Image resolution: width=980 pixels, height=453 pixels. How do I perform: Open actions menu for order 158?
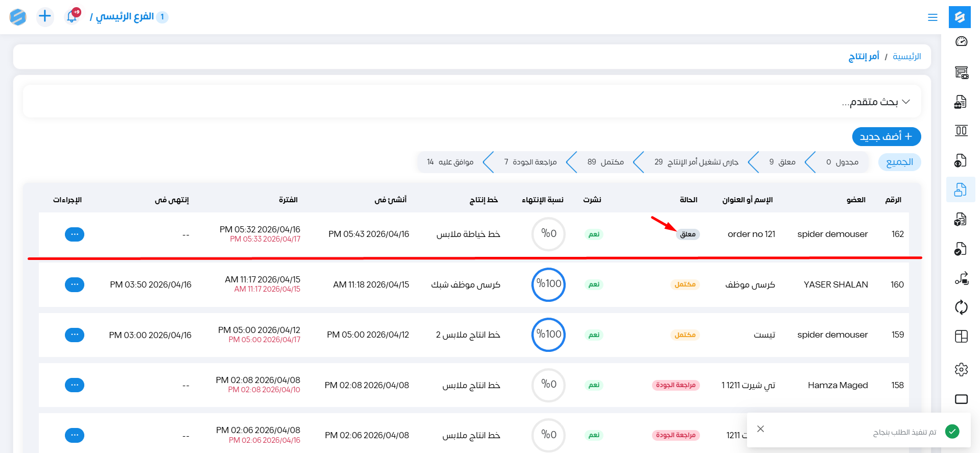click(x=75, y=385)
